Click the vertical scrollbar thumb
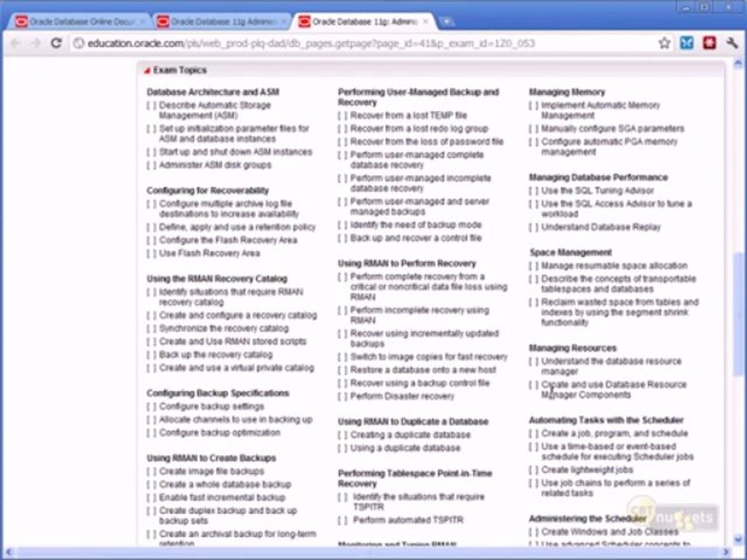 point(738,314)
